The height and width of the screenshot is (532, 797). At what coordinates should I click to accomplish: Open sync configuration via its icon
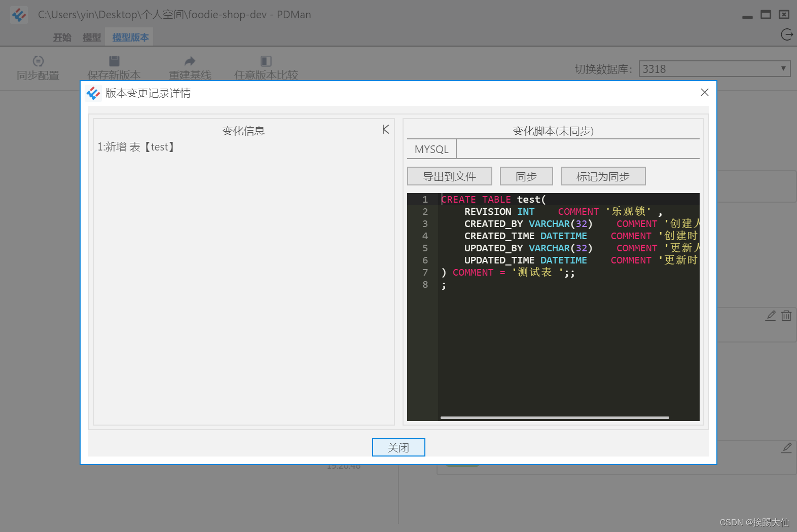[38, 61]
